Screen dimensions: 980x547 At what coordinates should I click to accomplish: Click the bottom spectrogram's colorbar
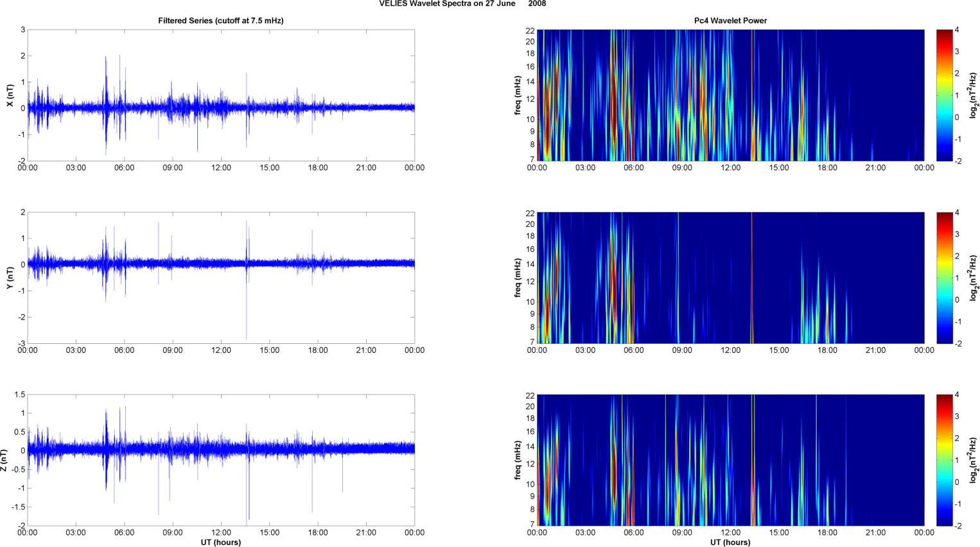tap(944, 460)
